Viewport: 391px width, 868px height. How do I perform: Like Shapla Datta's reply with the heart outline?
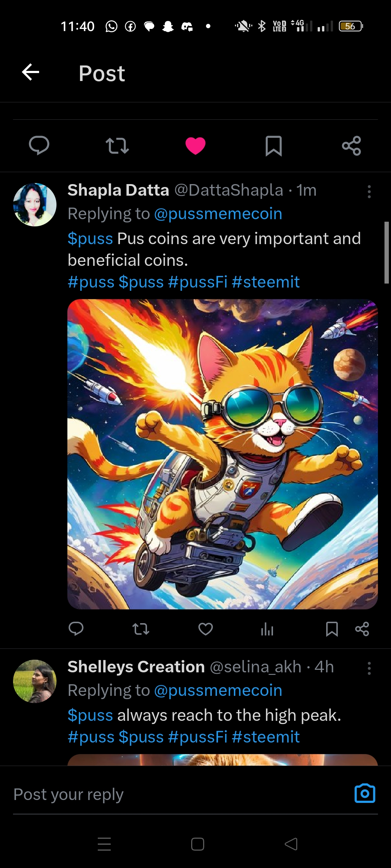[206, 629]
